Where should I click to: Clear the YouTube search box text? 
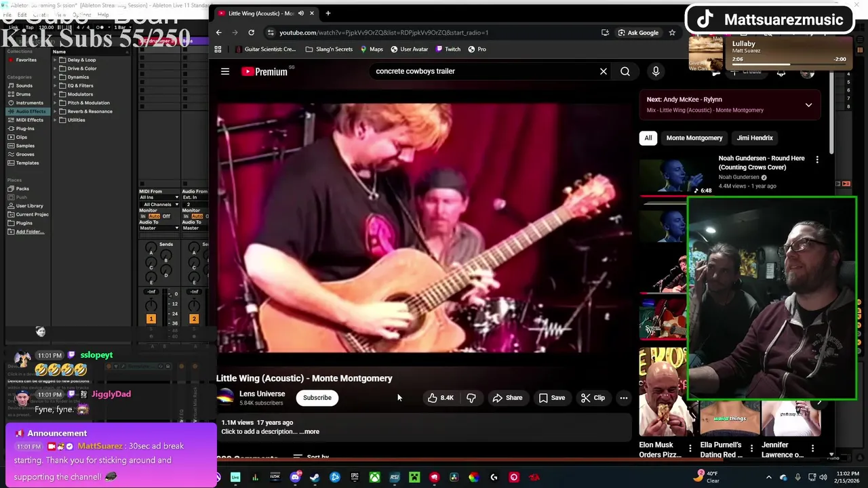pos(603,71)
